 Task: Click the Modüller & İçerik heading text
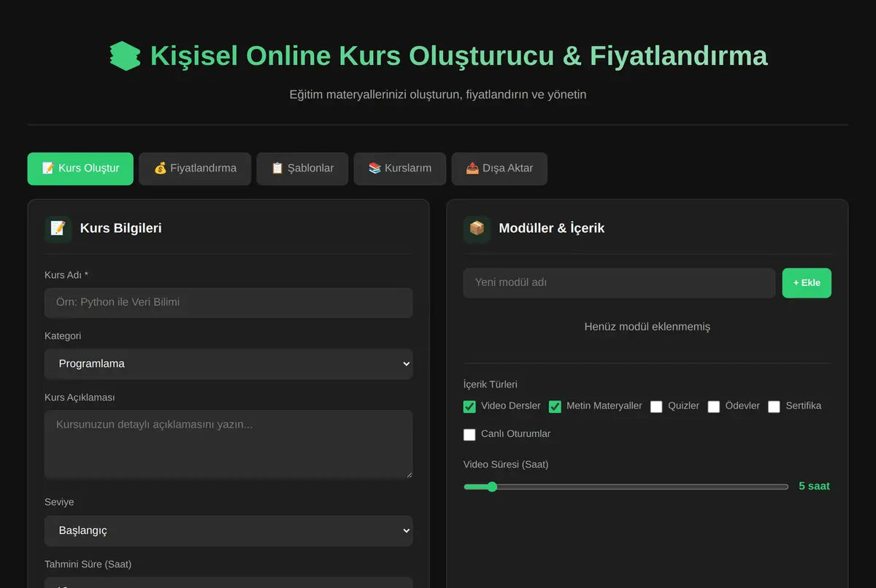pyautogui.click(x=552, y=228)
